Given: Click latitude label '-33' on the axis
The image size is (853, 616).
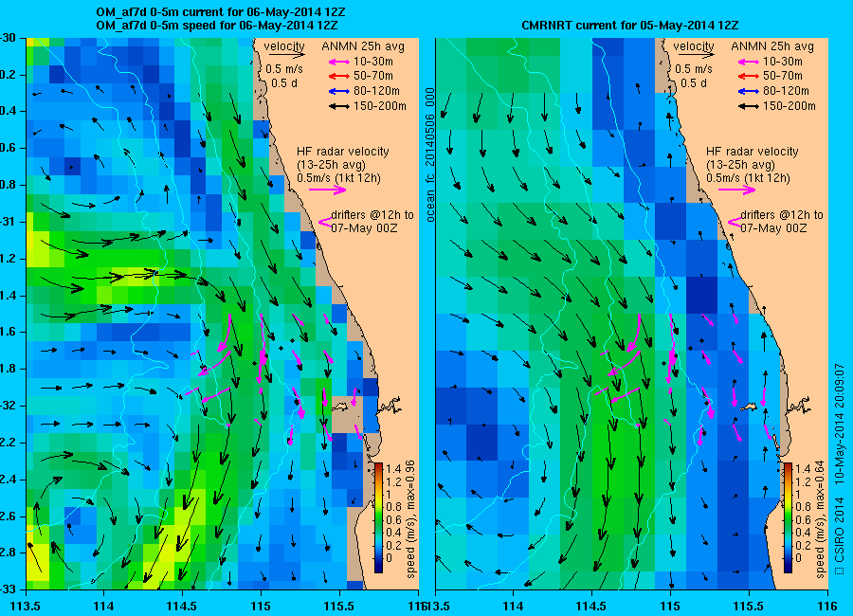Looking at the screenshot, I should [x=8, y=589].
